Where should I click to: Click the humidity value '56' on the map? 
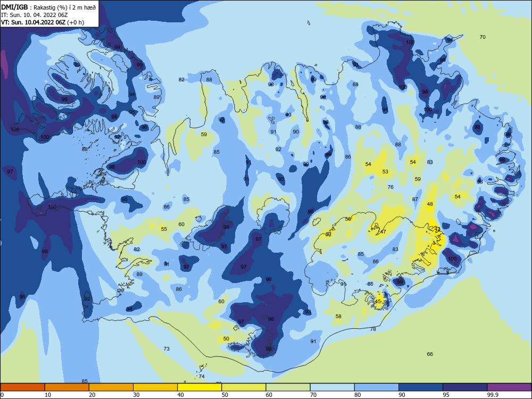(348, 219)
